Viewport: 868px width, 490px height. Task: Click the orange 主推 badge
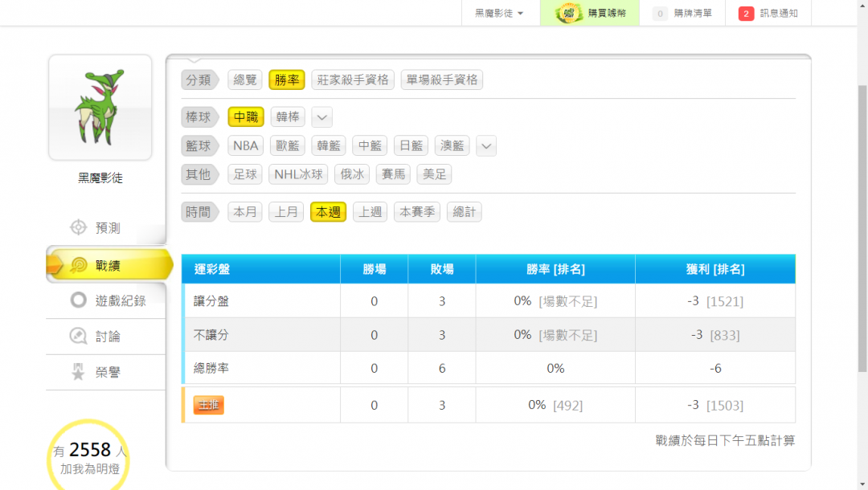pyautogui.click(x=209, y=405)
